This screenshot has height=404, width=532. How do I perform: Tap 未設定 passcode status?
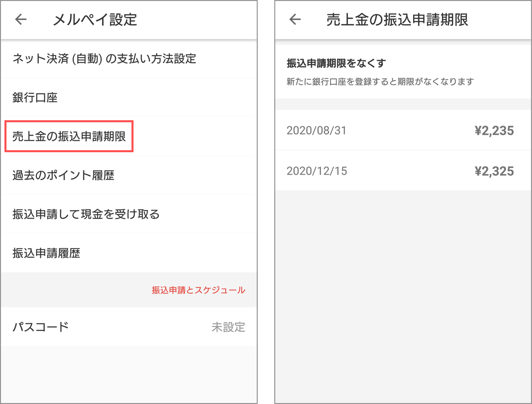[x=229, y=327]
